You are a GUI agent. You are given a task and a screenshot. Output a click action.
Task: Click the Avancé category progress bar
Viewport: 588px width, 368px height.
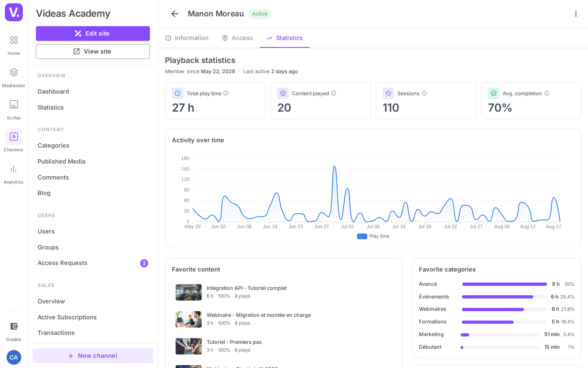(x=504, y=284)
